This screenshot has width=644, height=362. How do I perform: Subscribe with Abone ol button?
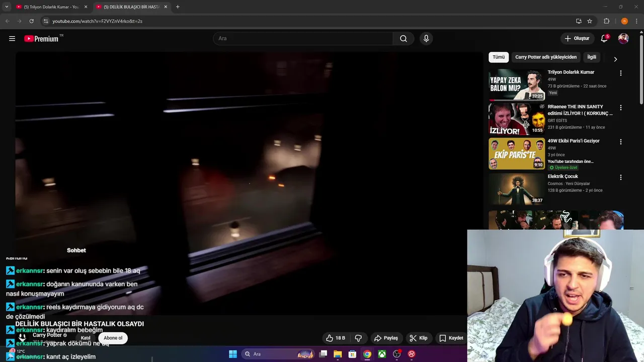pyautogui.click(x=113, y=338)
